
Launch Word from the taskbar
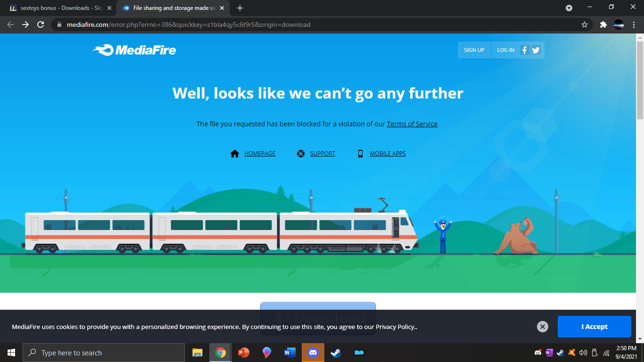pos(290,353)
